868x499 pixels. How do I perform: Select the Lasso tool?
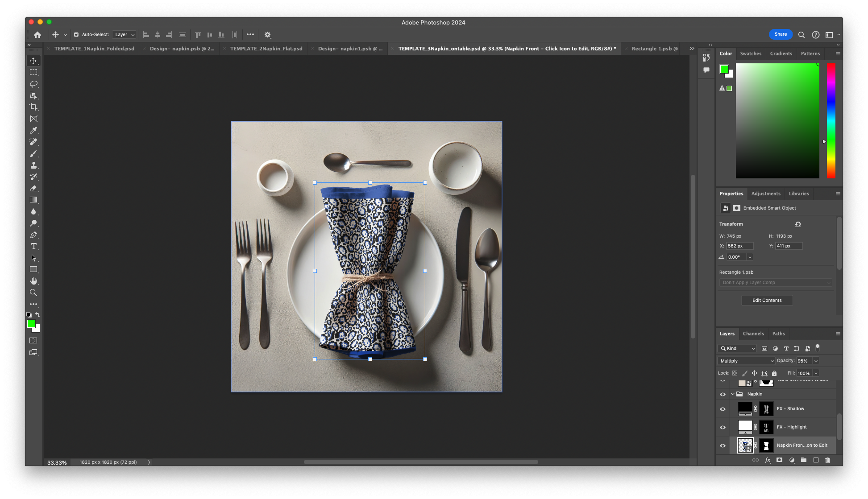[x=33, y=84]
